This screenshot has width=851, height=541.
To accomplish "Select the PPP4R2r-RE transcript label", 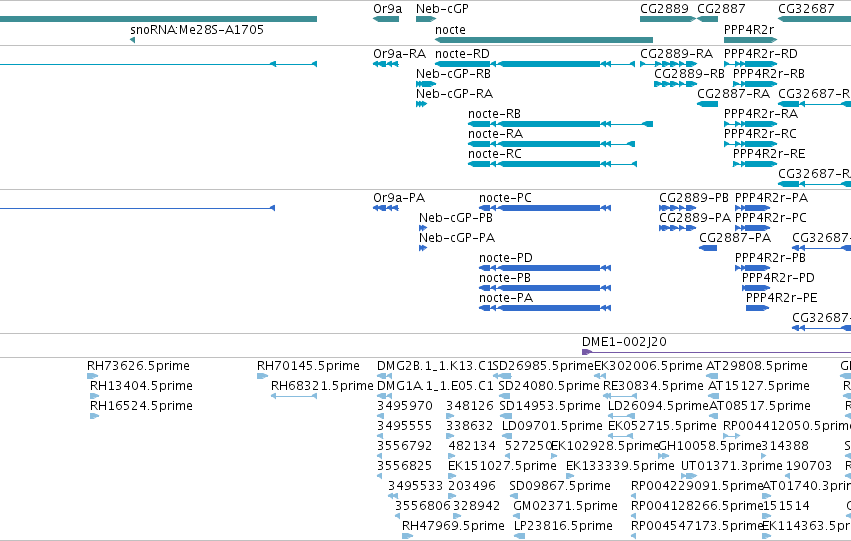I will 769,154.
